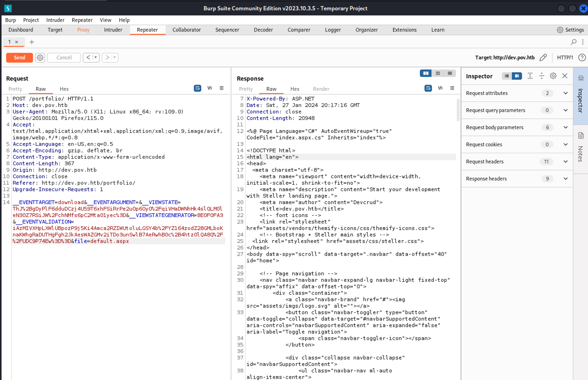Screen dimensions: 588x380
Task: Click the Repeater request settings gear icon
Action: tap(40, 58)
